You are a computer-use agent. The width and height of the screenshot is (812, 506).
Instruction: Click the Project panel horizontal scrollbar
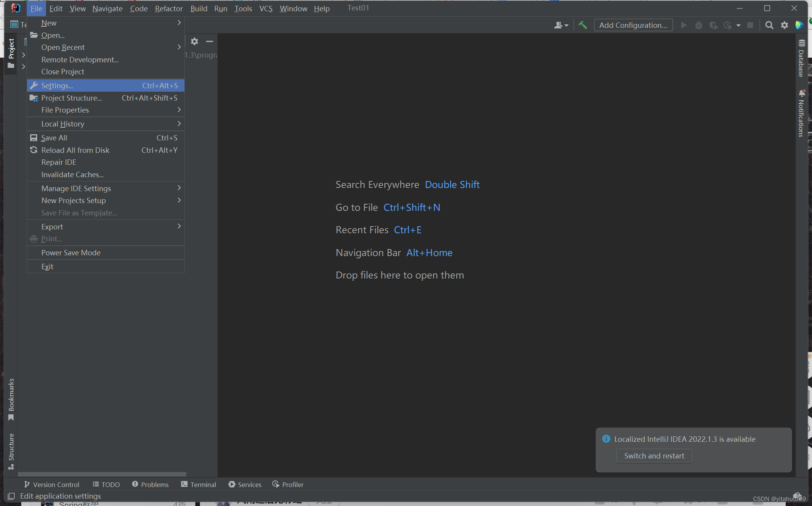pyautogui.click(x=102, y=474)
